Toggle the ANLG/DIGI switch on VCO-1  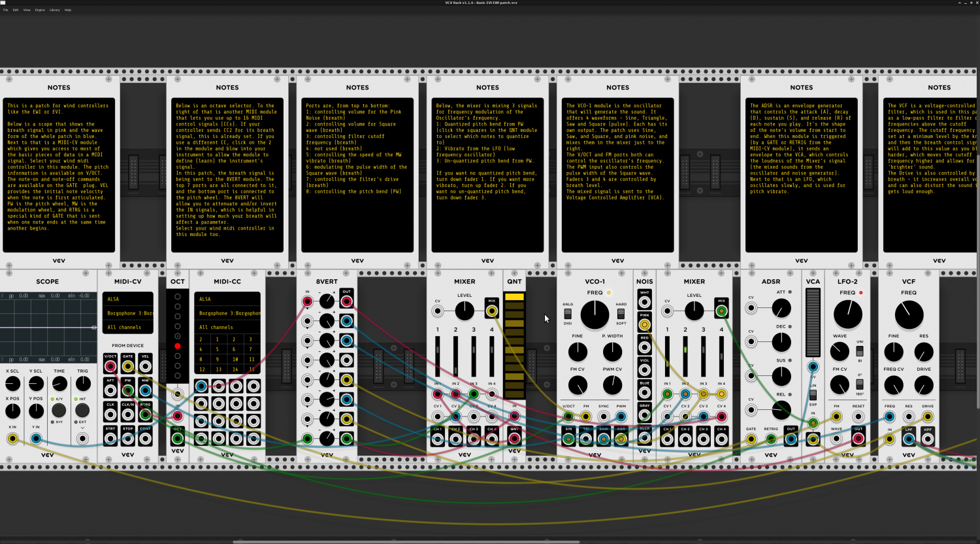coord(568,314)
